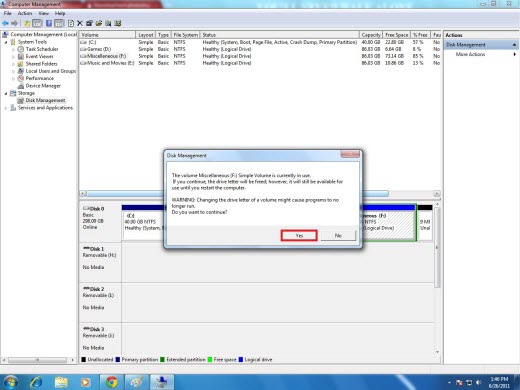This screenshot has height=390, width=520.
Task: Click the Open folder toolbar icon
Action: tap(99, 23)
